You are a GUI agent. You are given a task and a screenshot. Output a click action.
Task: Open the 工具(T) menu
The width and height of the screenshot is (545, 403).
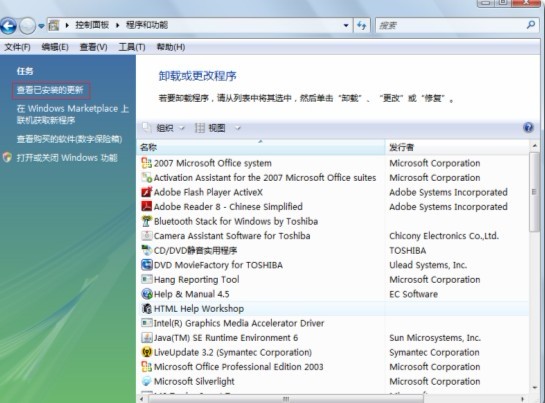[x=132, y=47]
